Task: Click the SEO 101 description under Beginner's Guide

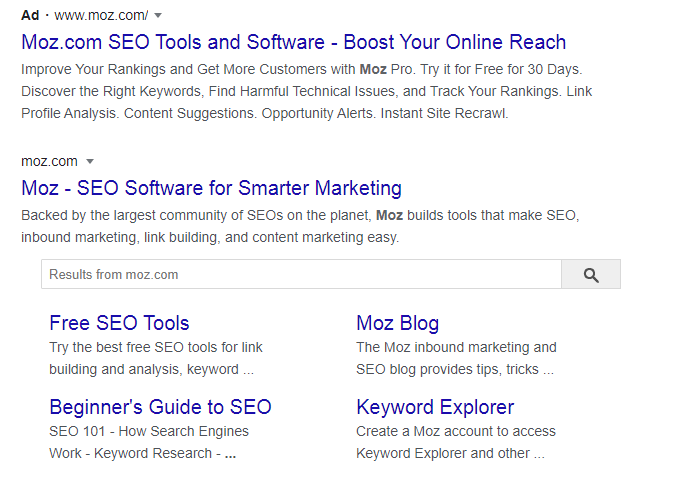Action: click(x=149, y=442)
